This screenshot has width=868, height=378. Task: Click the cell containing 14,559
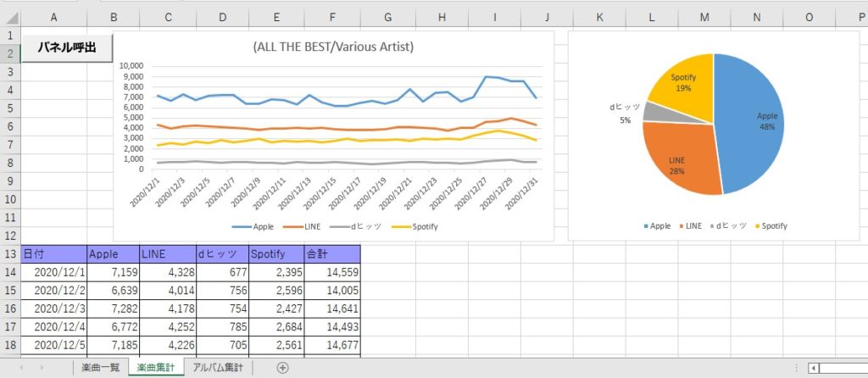pos(332,272)
